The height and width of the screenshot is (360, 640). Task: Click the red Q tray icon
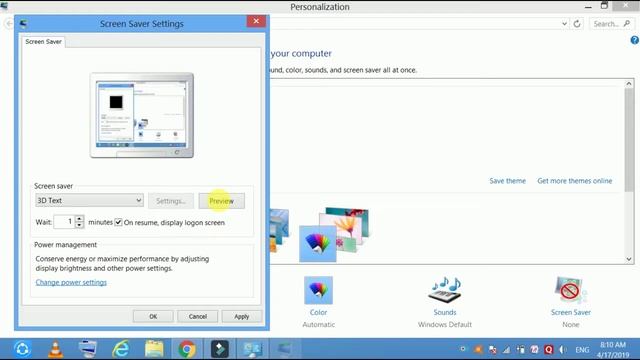(x=549, y=350)
